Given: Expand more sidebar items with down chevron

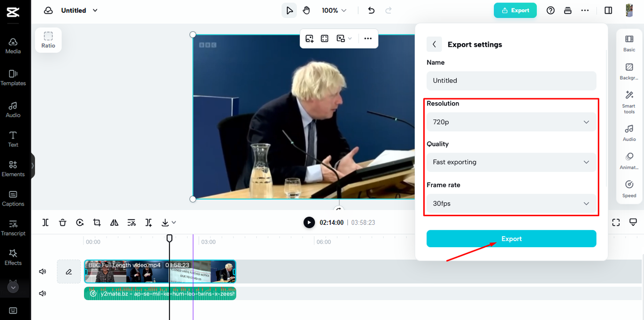Looking at the screenshot, I should point(13,287).
